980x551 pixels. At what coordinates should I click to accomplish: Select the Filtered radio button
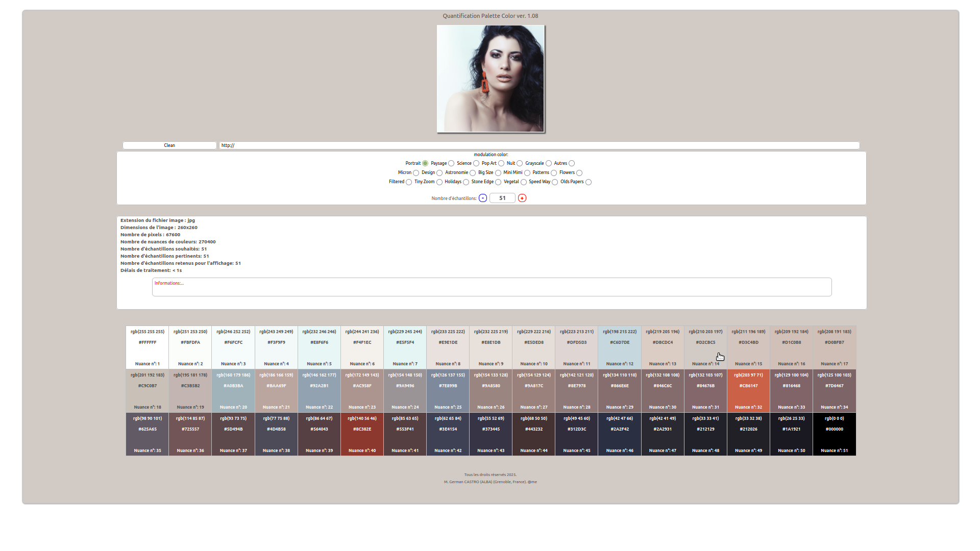click(409, 182)
